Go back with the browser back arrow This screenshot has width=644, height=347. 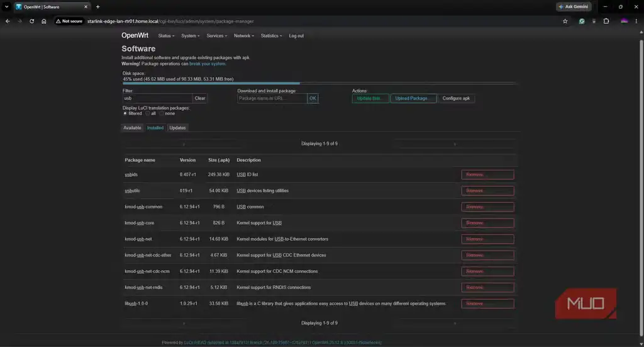point(8,21)
